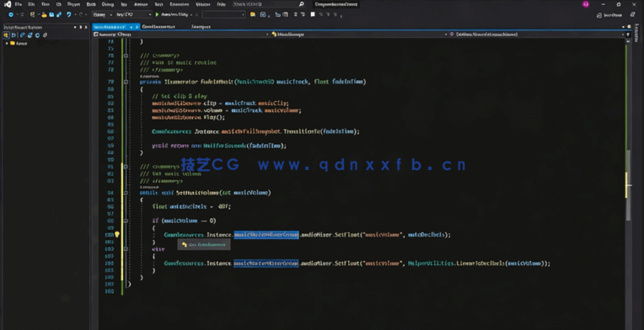The height and width of the screenshot is (330, 644).
Task: Open the Build menu
Action: coord(91,4)
